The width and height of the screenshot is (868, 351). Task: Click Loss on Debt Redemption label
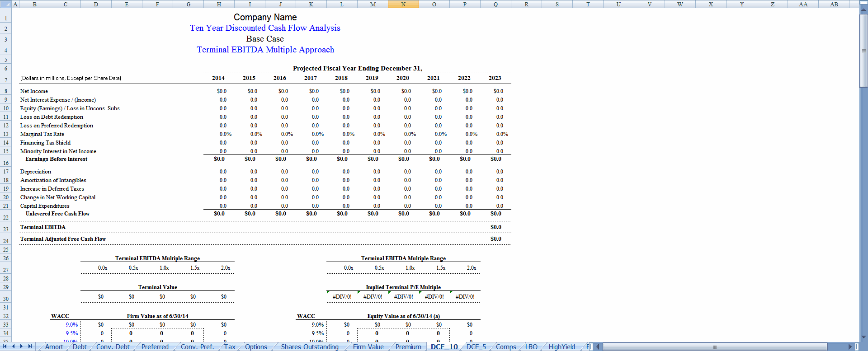tap(52, 117)
